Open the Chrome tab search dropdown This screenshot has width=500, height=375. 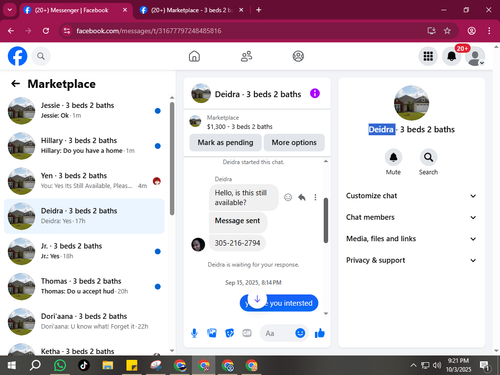coord(10,10)
